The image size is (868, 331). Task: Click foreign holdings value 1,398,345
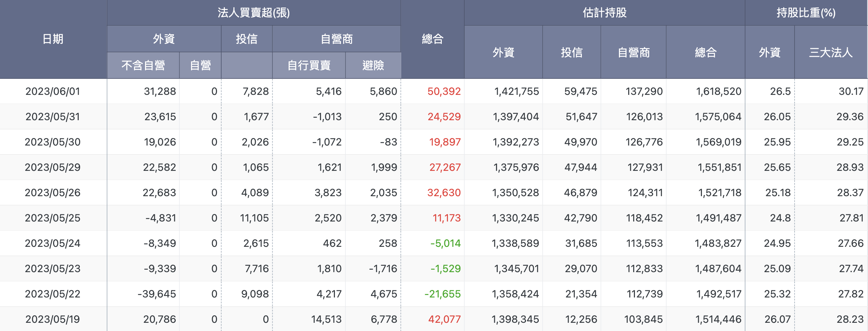[515, 319]
